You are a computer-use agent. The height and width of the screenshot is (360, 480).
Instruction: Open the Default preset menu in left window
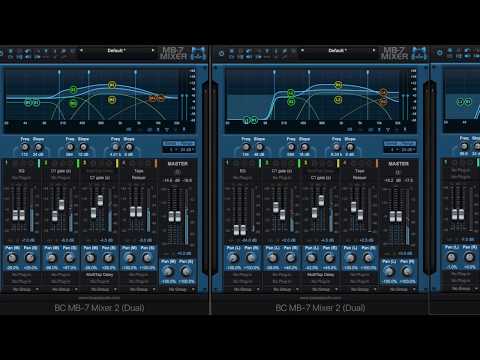pos(116,51)
